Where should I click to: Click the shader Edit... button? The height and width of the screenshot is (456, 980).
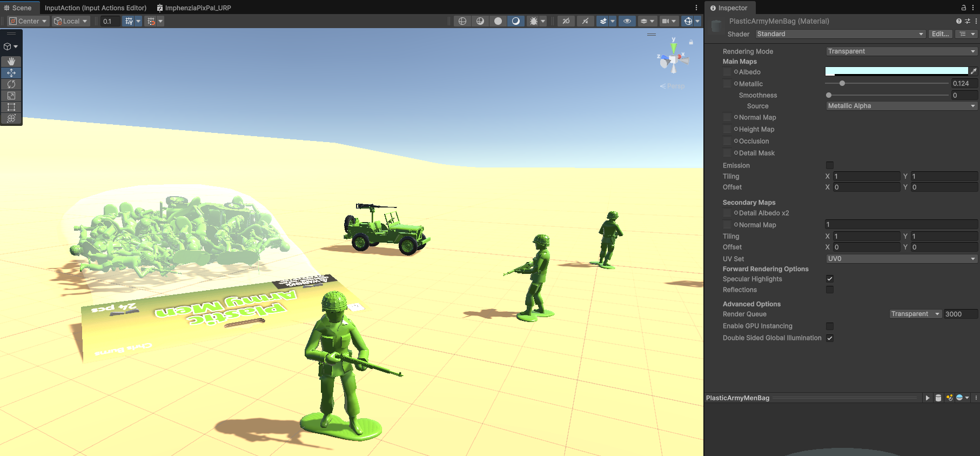click(941, 34)
